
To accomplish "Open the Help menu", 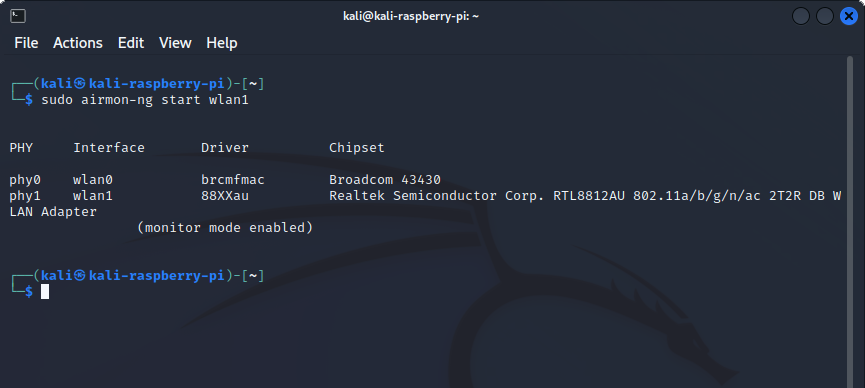I will click(222, 43).
